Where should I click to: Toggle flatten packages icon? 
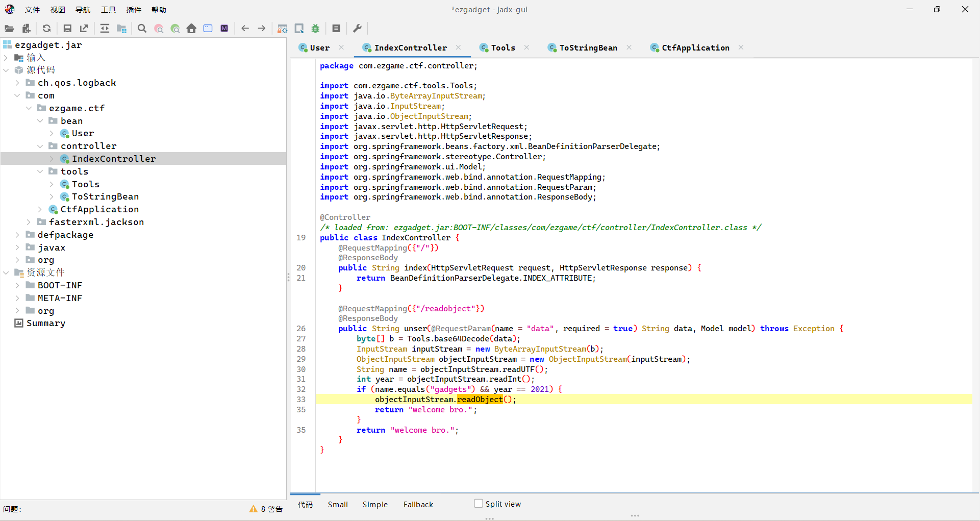[121, 29]
